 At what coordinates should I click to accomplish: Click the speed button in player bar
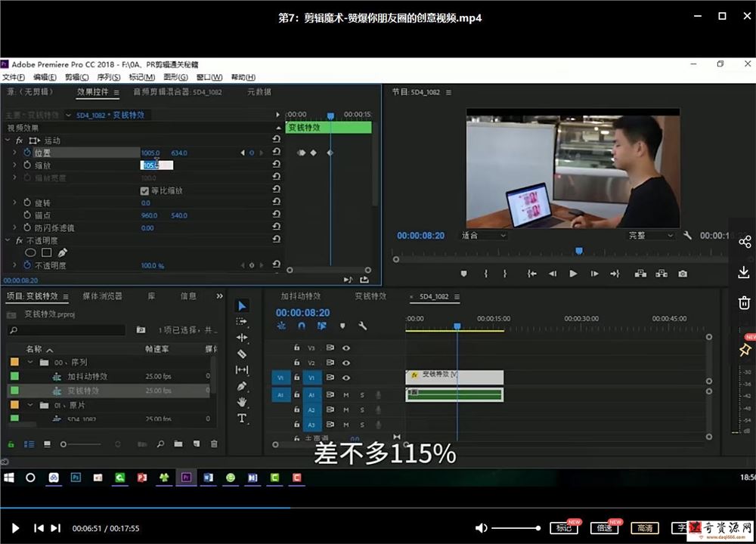[x=604, y=528]
